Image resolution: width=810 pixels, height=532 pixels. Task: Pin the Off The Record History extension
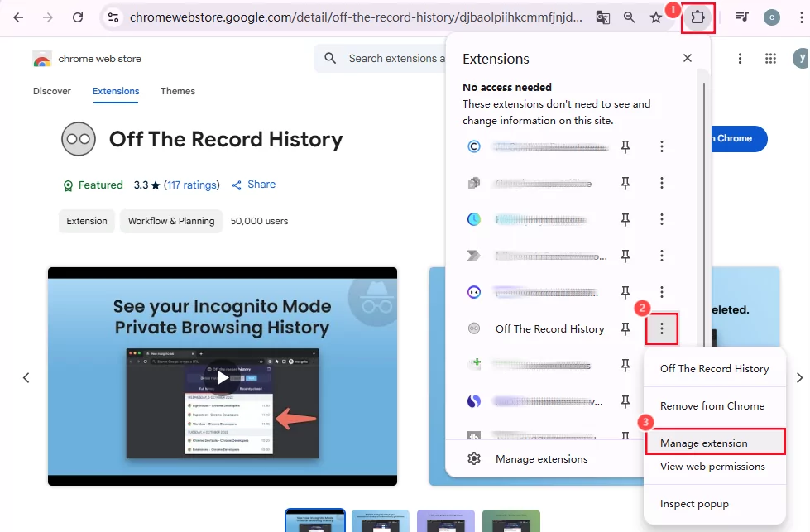625,329
